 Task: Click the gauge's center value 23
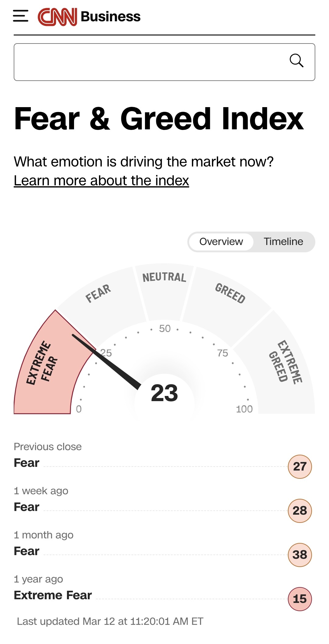[x=164, y=393]
